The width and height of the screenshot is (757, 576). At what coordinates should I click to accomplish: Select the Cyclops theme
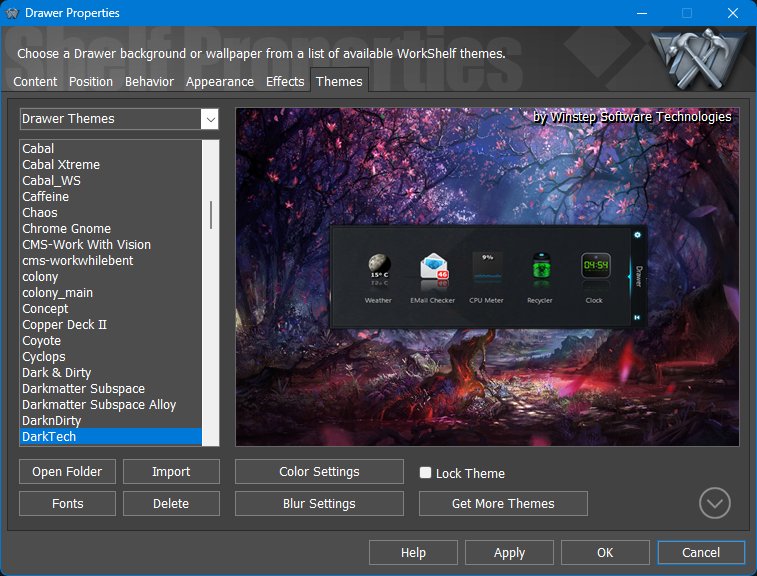click(111, 356)
